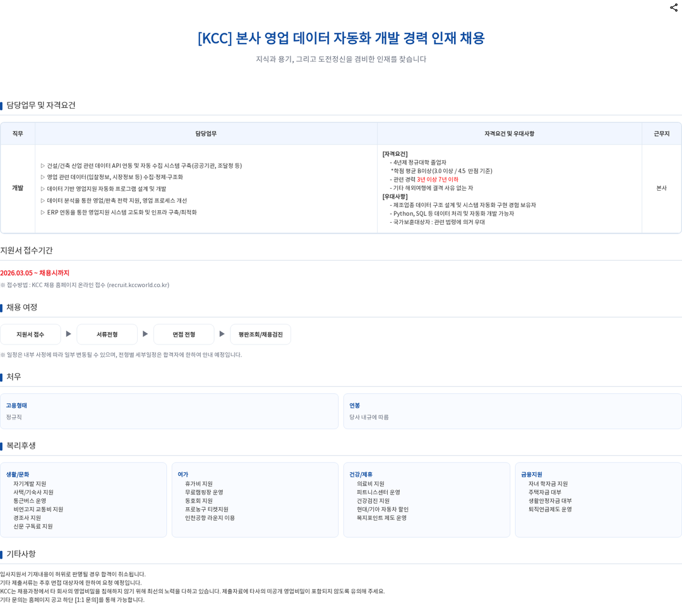Click the recruit.kccworld.co.kr application method line

pos(85,285)
